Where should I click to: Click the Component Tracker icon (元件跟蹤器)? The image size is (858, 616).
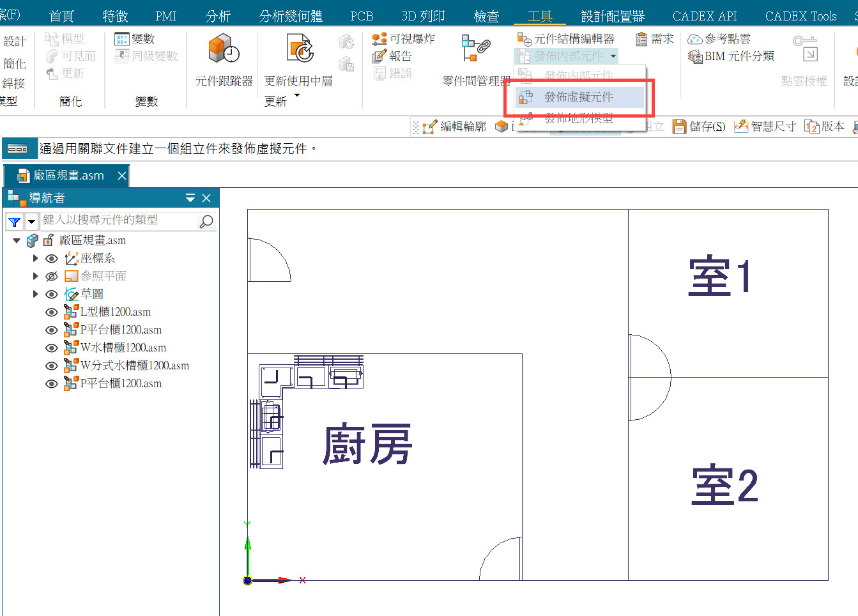pos(224,49)
